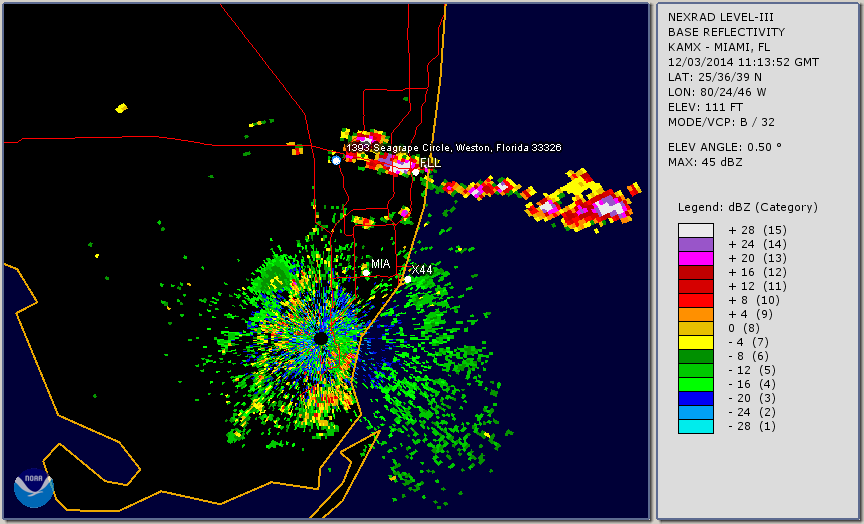The height and width of the screenshot is (524, 864).
Task: Click the '0 (8)' legend value label
Action: point(744,328)
